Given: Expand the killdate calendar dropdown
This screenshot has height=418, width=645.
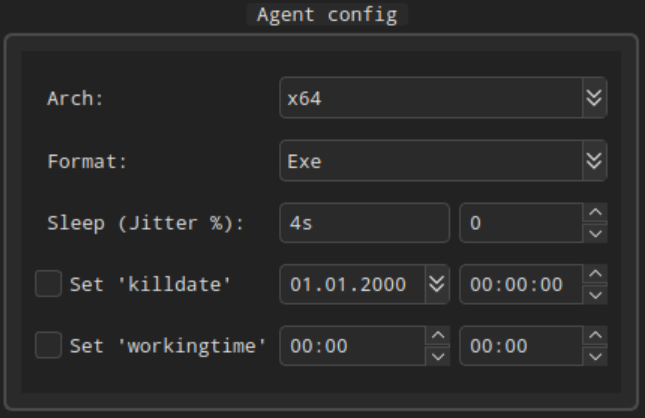Looking at the screenshot, I should click(x=437, y=284).
